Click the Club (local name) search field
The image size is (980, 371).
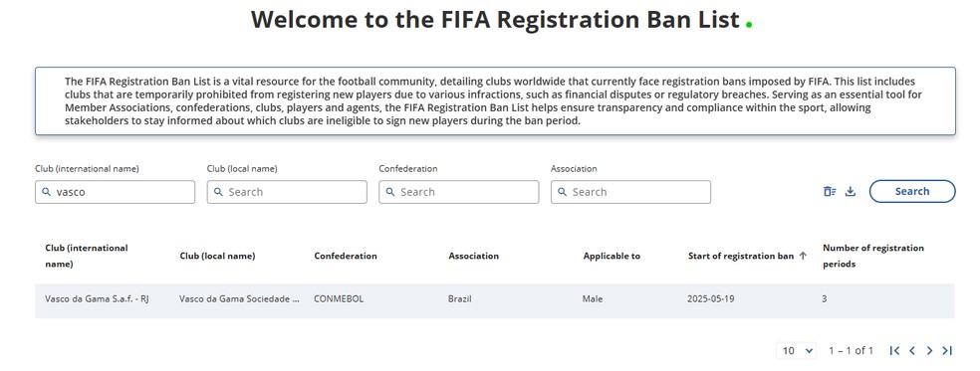(x=287, y=192)
